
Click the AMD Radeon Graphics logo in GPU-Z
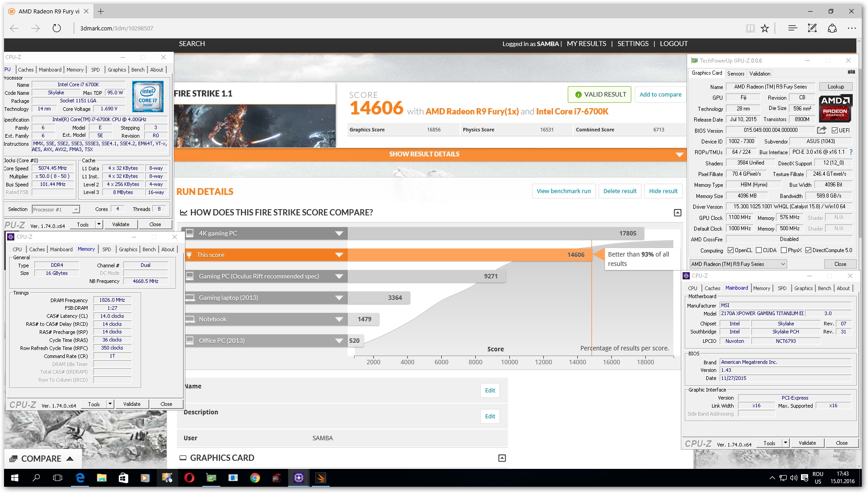pos(835,108)
